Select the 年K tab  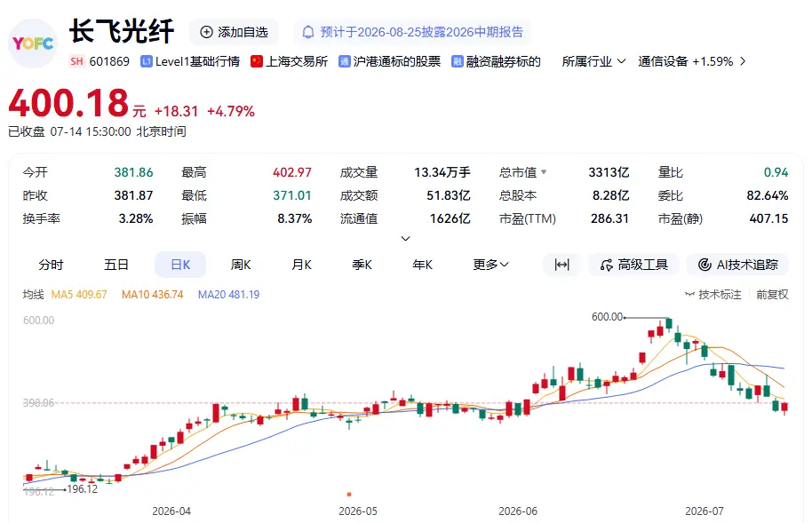click(x=423, y=265)
